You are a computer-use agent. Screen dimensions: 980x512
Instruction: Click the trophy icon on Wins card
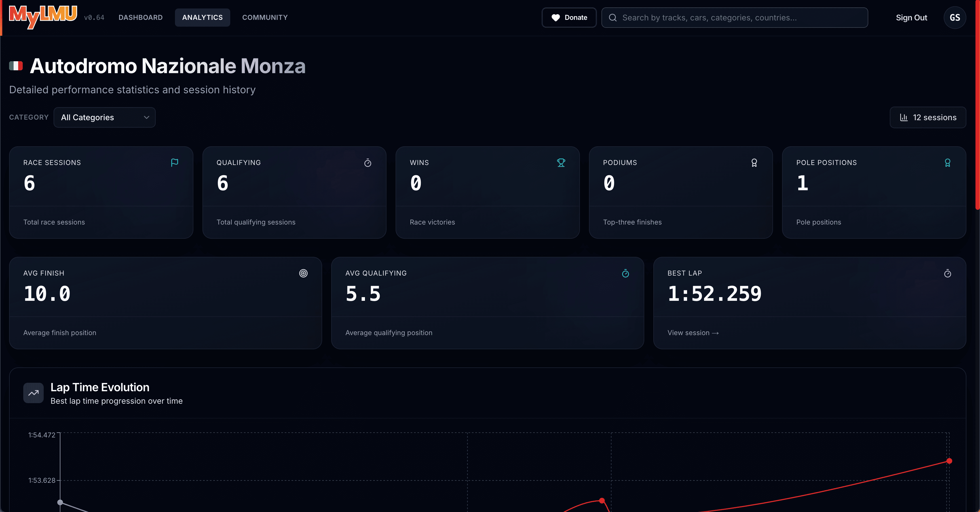tap(561, 163)
